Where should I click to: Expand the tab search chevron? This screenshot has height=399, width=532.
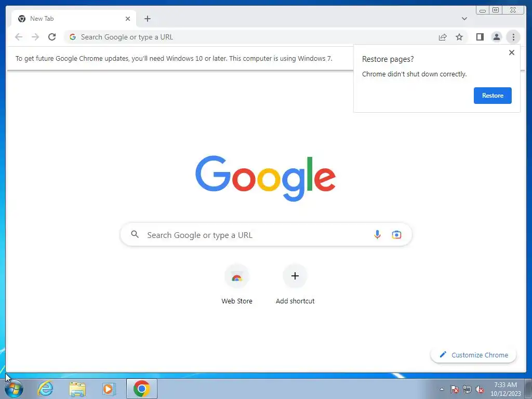tap(464, 19)
